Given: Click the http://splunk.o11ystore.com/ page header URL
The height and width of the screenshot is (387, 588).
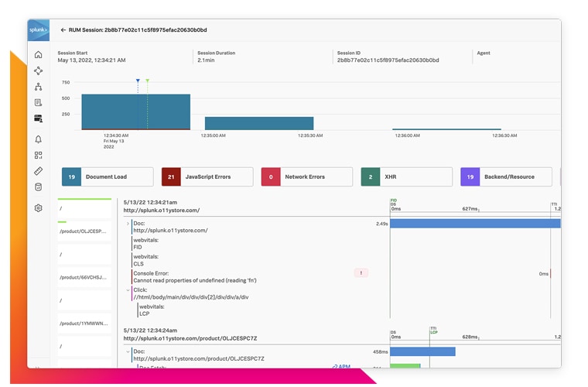Looking at the screenshot, I should tap(162, 211).
